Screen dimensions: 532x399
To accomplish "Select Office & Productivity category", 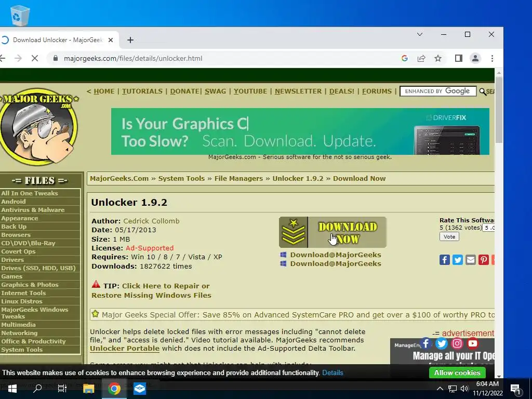I will [33, 341].
